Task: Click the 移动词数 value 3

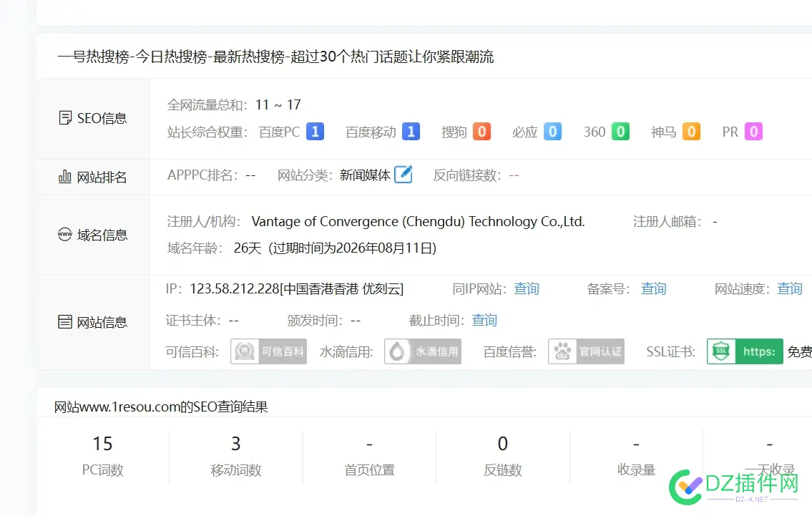Action: point(236,444)
